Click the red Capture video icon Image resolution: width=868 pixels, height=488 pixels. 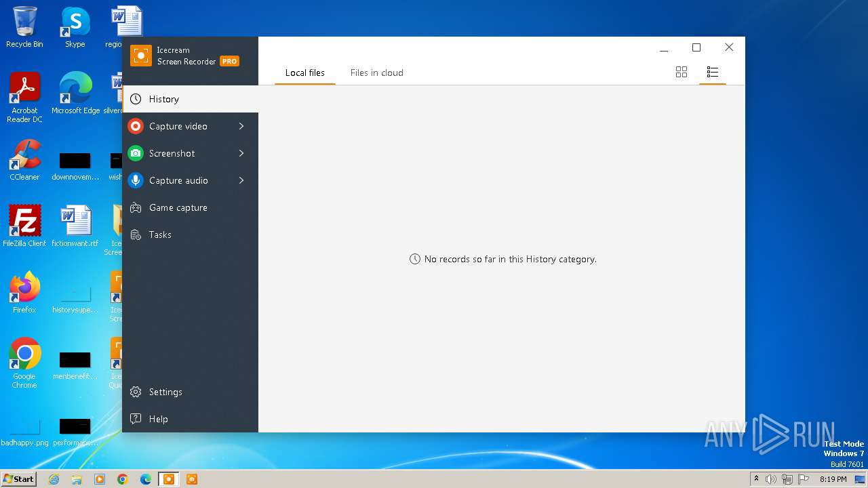(x=136, y=126)
